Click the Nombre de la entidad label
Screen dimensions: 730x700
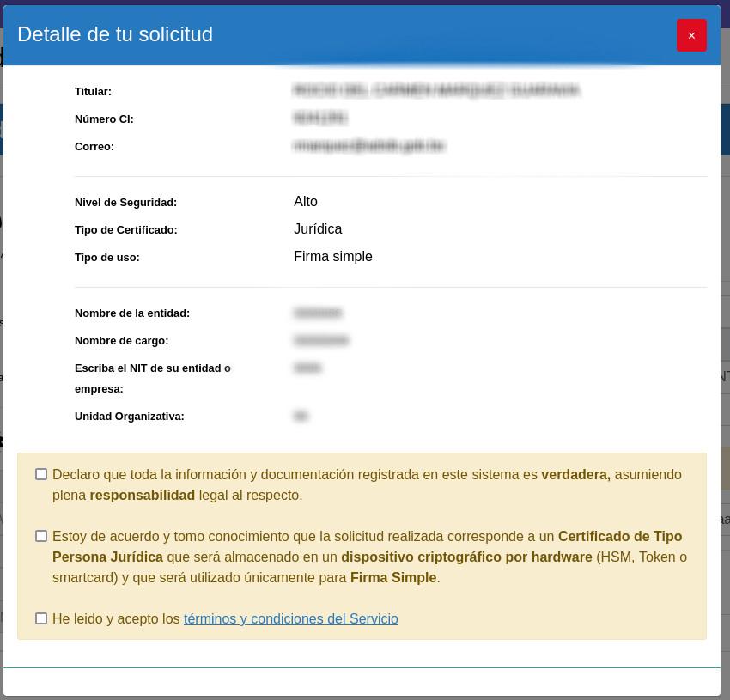pos(132,313)
